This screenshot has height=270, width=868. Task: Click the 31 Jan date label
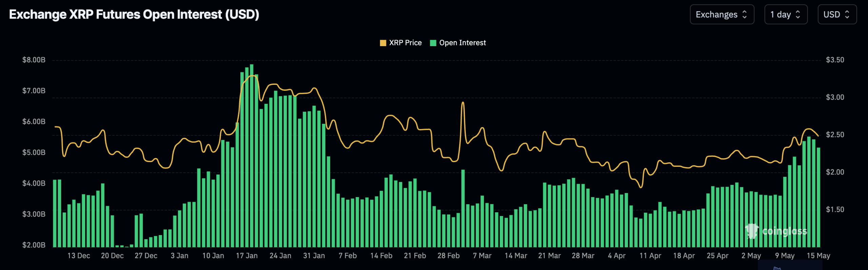pyautogui.click(x=314, y=256)
